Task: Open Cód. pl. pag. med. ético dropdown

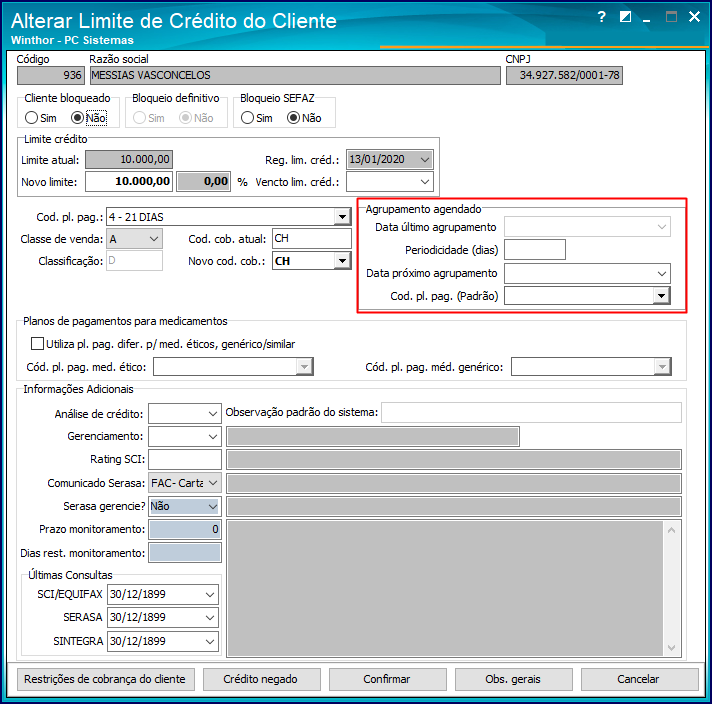Action: 304,367
